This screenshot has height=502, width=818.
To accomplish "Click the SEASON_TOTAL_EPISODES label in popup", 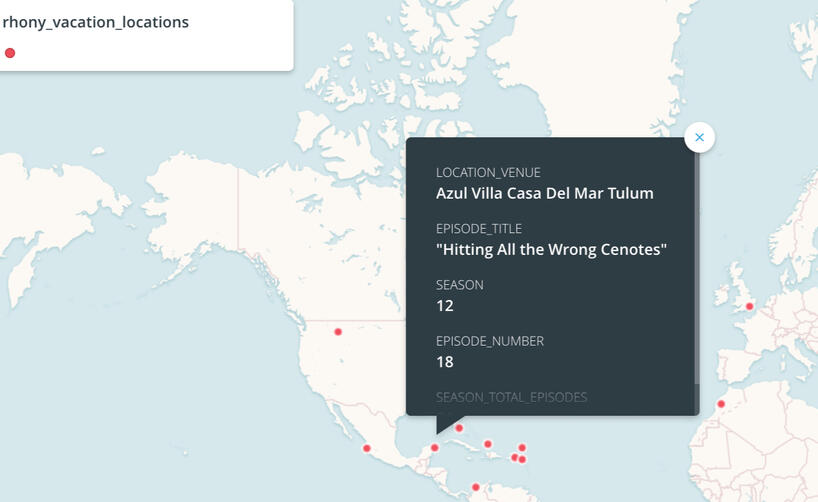I will click(x=511, y=397).
